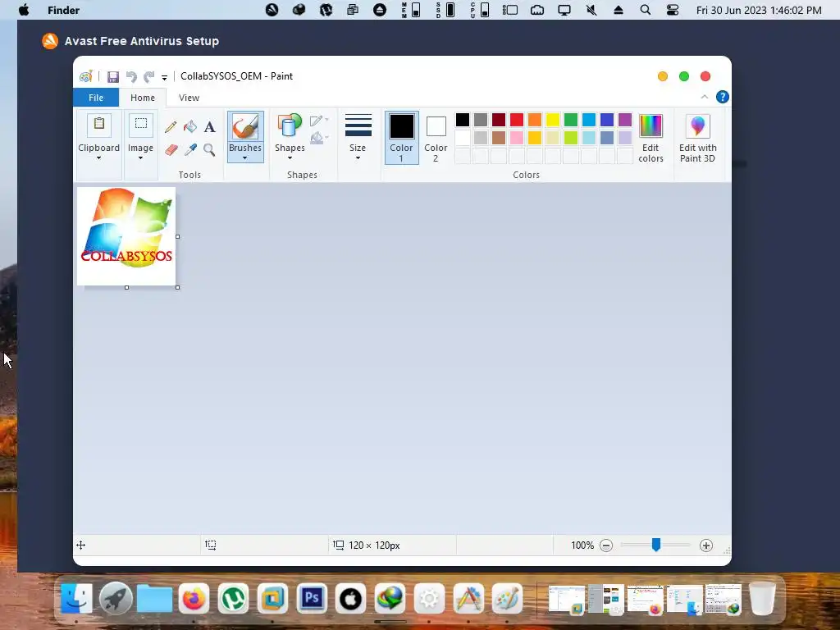Click the CollabSYSOS logo canvas

(126, 236)
